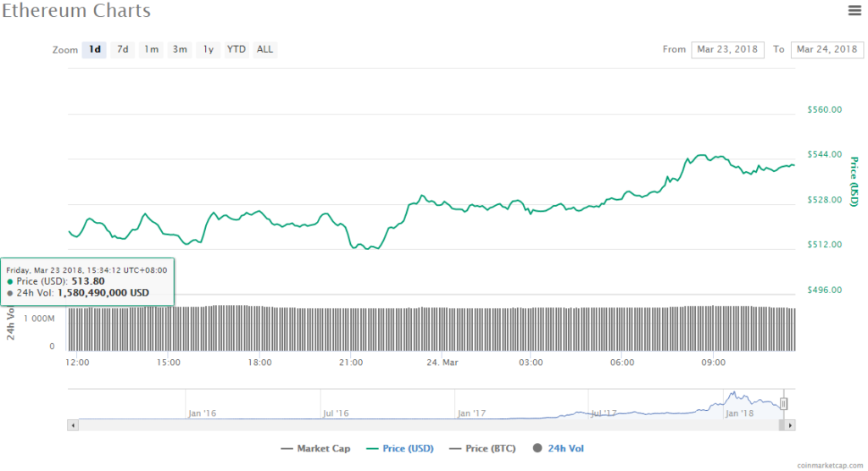The height and width of the screenshot is (471, 868).
Task: Click the navigator range handle
Action: [784, 404]
